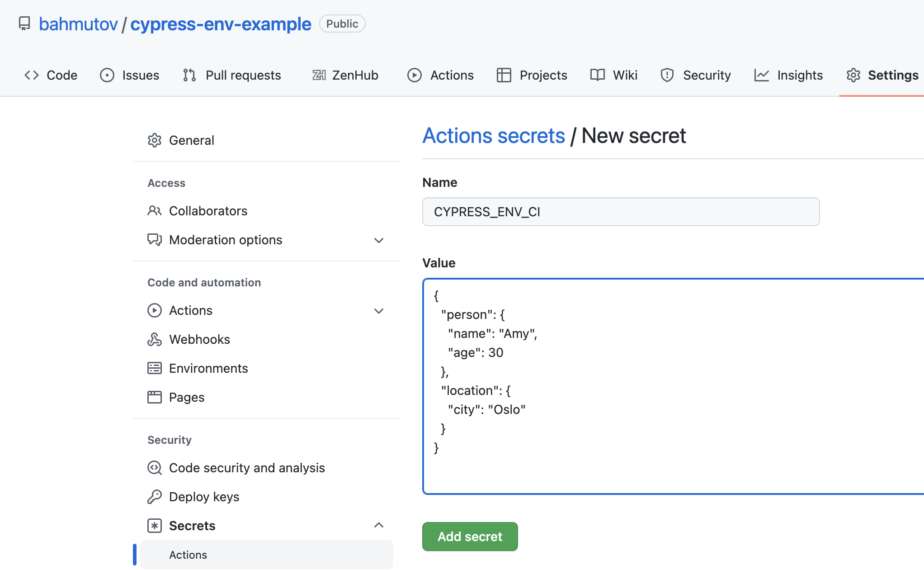Collapse the Secrets section
Screen dimensions: 924x570
(x=379, y=525)
